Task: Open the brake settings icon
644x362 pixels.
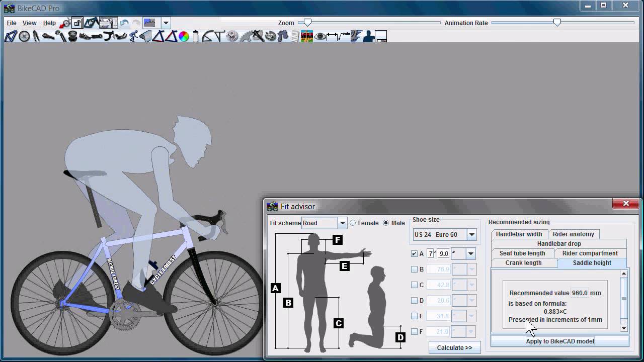Action: 270,36
